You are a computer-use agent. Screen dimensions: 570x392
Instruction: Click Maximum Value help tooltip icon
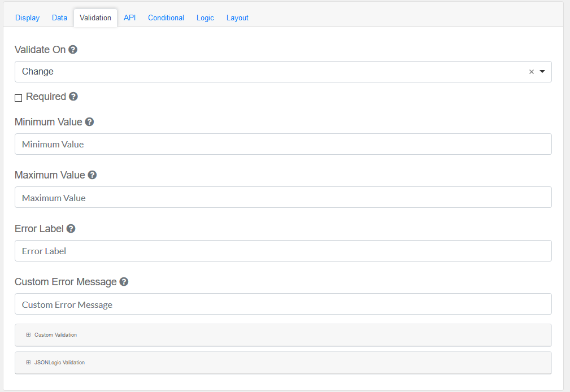tap(92, 175)
